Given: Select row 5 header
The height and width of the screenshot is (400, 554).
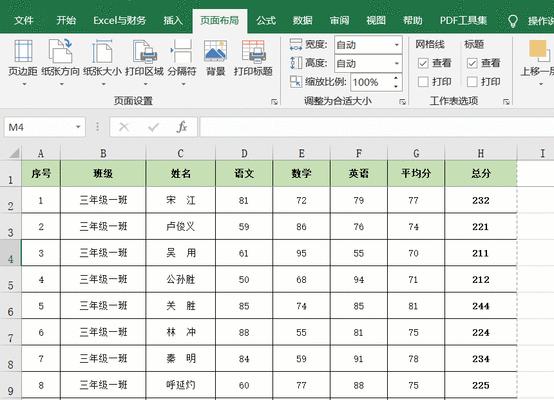Looking at the screenshot, I should coord(11,280).
